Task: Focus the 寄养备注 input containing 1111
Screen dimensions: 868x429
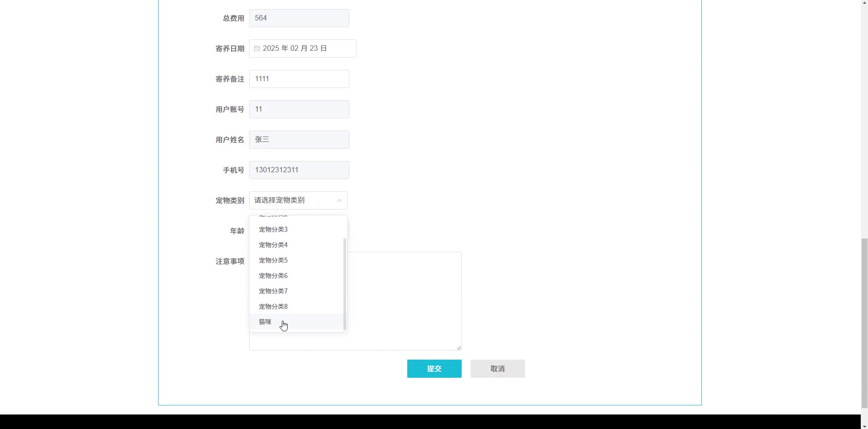Action: [299, 79]
